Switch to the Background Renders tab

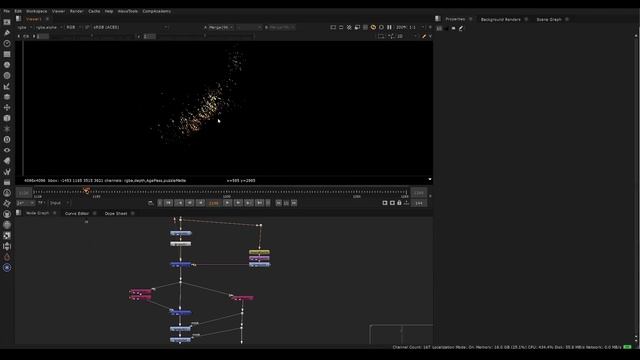click(x=500, y=19)
